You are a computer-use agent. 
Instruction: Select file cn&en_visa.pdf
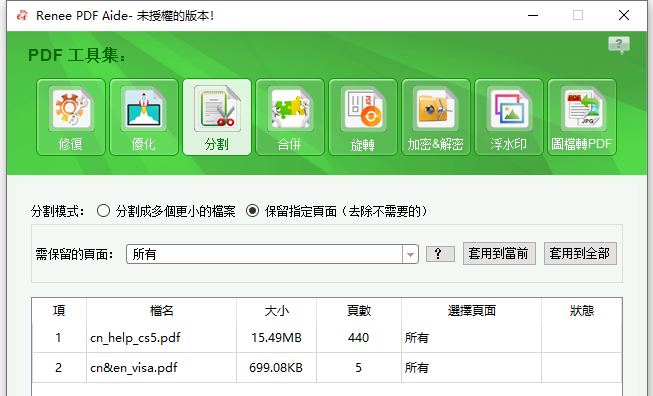[x=134, y=368]
